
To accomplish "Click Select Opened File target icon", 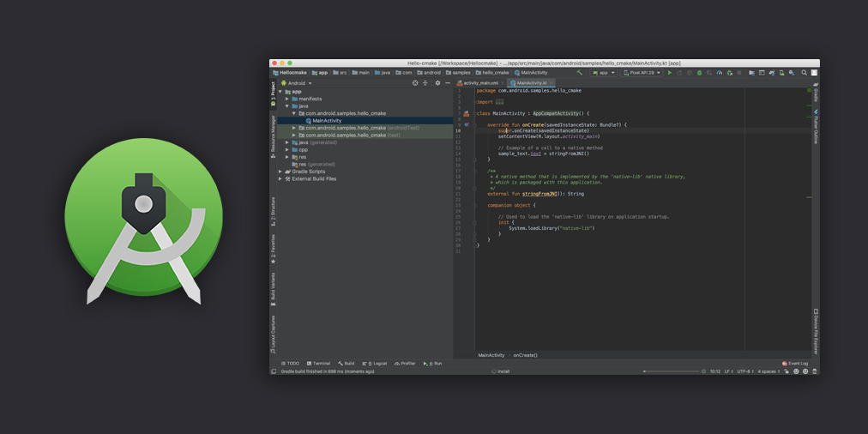I will pyautogui.click(x=415, y=83).
